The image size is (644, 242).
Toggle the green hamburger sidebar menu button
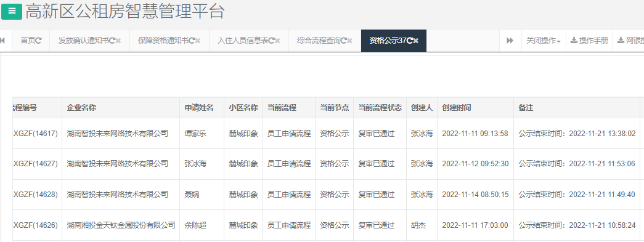coord(12,12)
